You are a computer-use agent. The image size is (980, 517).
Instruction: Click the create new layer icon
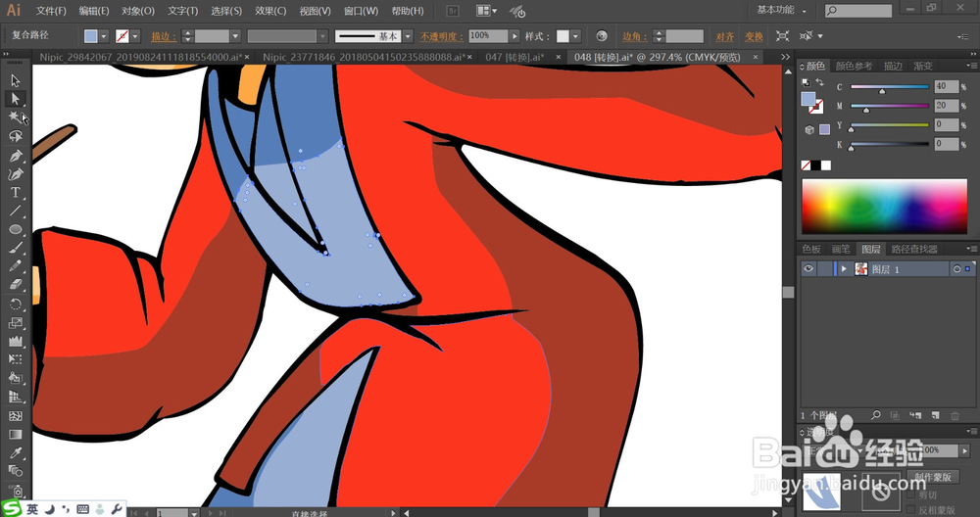point(936,415)
